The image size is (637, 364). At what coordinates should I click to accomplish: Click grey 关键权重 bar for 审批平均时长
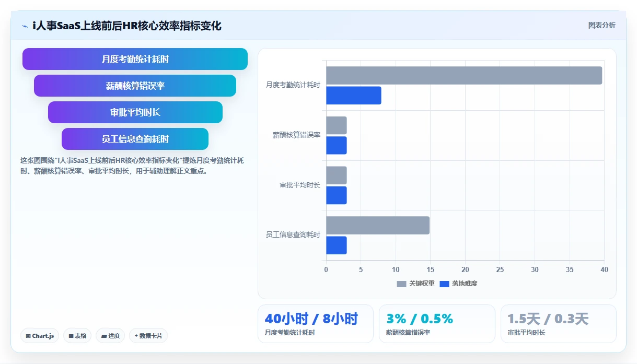click(x=337, y=175)
